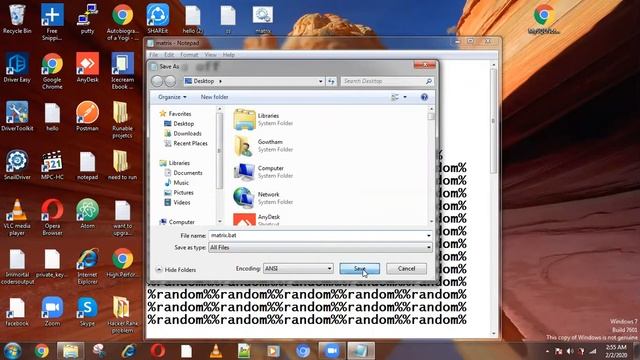The width and height of the screenshot is (640, 360).
Task: Click New folder in the toolbar
Action: coord(214,97)
